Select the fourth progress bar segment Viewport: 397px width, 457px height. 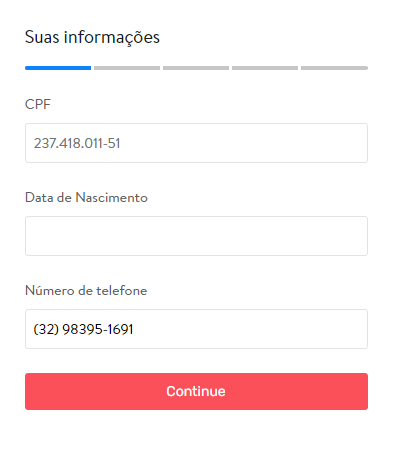pyautogui.click(x=265, y=68)
